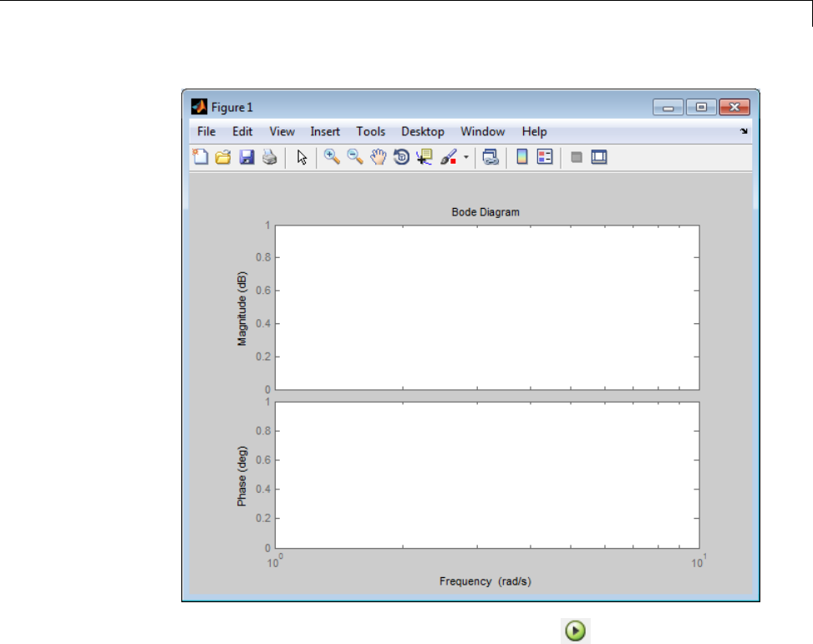
Task: Open the Edit menu
Action: [242, 132]
